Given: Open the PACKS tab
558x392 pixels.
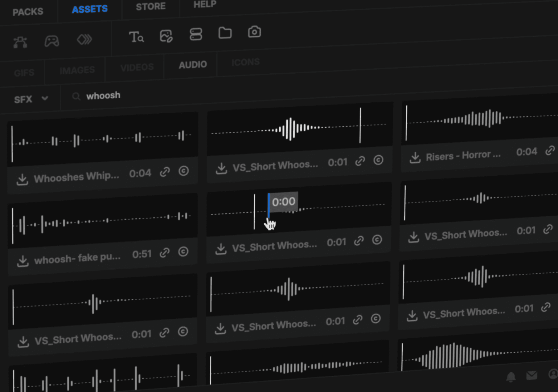Looking at the screenshot, I should 28,12.
